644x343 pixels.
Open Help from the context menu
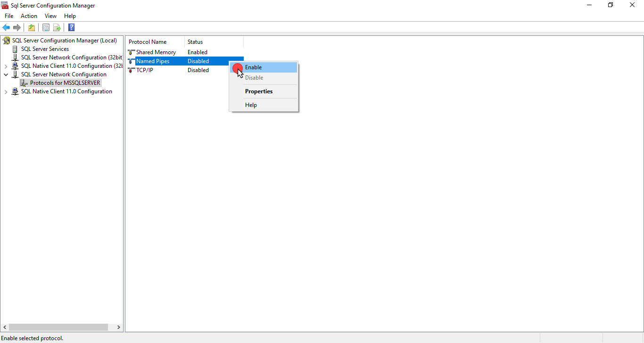tap(251, 105)
